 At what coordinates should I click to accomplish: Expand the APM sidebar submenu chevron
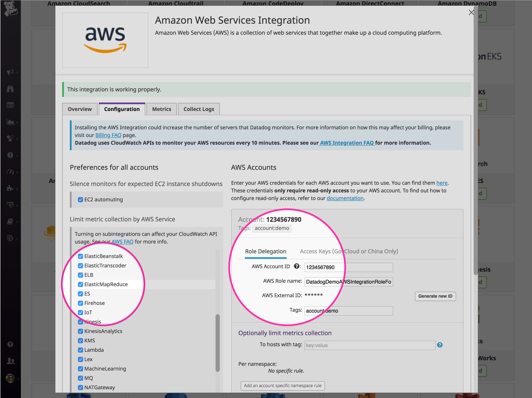(x=17, y=172)
